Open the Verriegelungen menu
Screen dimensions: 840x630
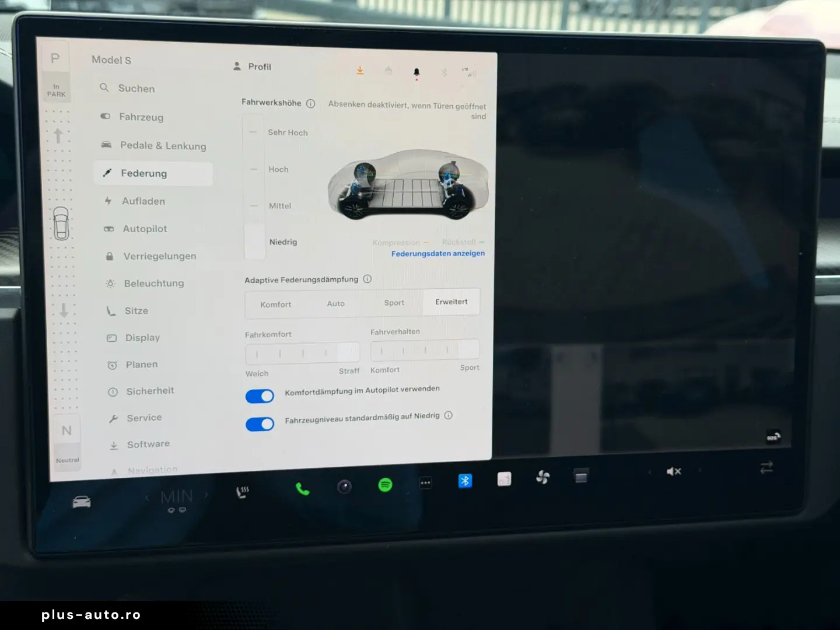[x=150, y=256]
